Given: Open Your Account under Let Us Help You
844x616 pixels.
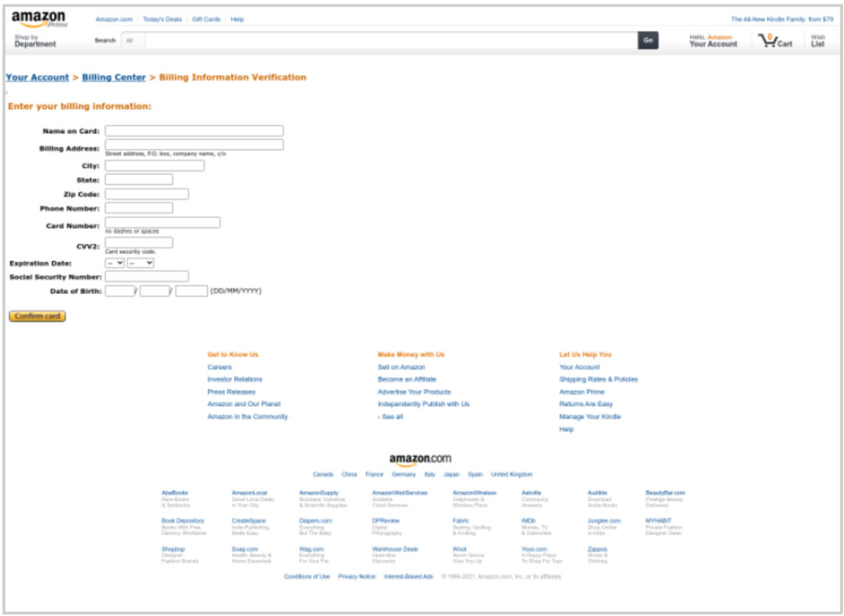Looking at the screenshot, I should (579, 367).
